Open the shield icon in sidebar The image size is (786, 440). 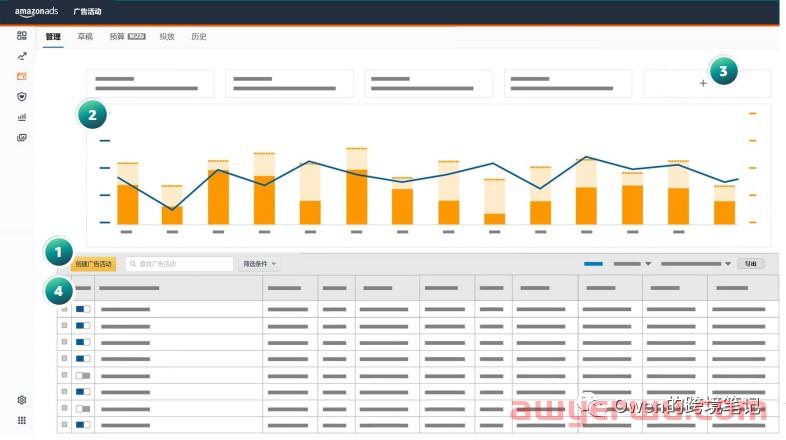click(22, 97)
